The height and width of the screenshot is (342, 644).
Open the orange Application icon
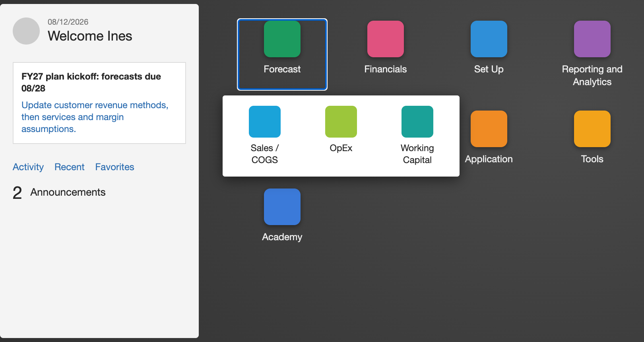click(489, 129)
